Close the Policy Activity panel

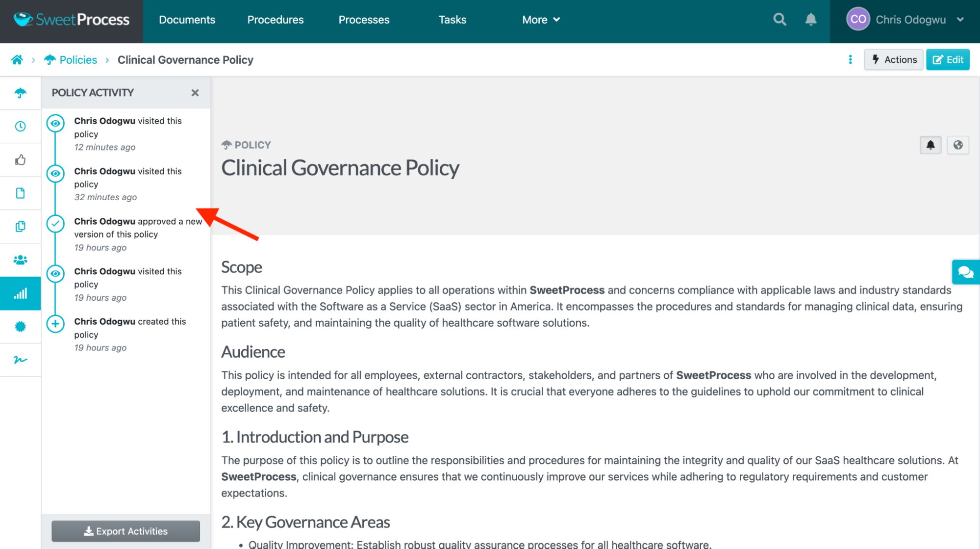(x=195, y=93)
